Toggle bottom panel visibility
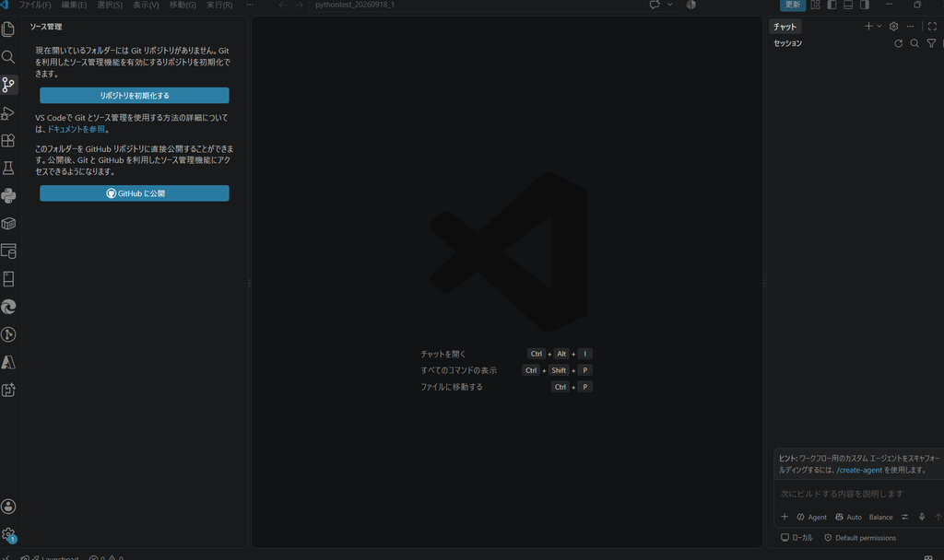 [848, 5]
